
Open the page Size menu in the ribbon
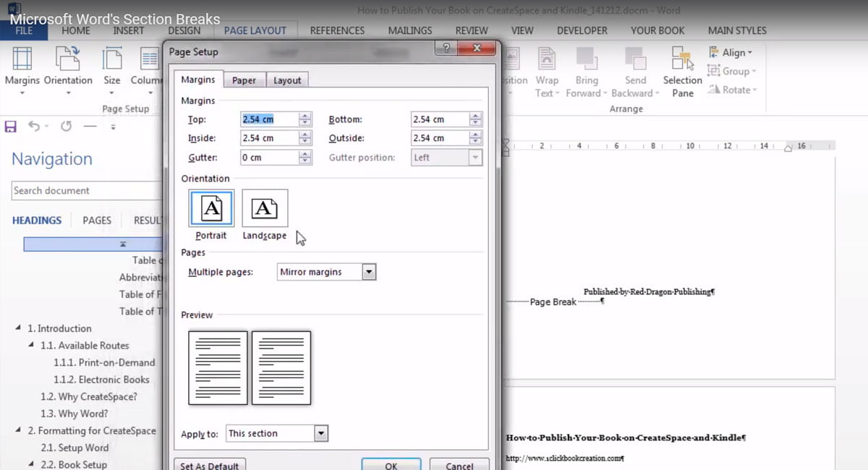(112, 72)
